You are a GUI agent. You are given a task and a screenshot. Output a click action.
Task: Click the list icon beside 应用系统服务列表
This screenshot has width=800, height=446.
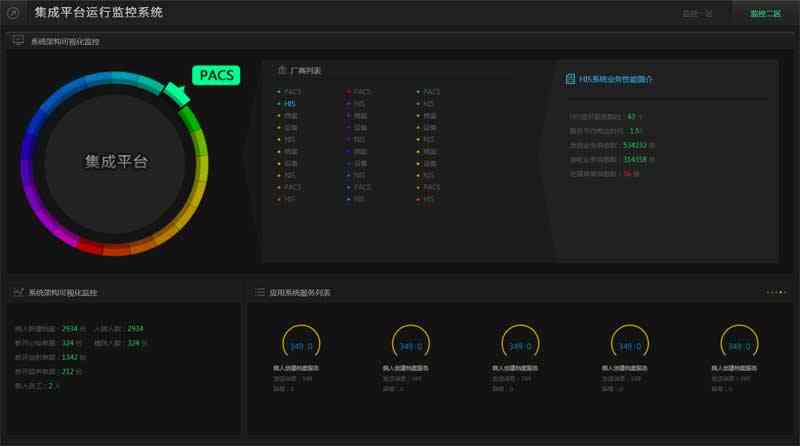[259, 292]
